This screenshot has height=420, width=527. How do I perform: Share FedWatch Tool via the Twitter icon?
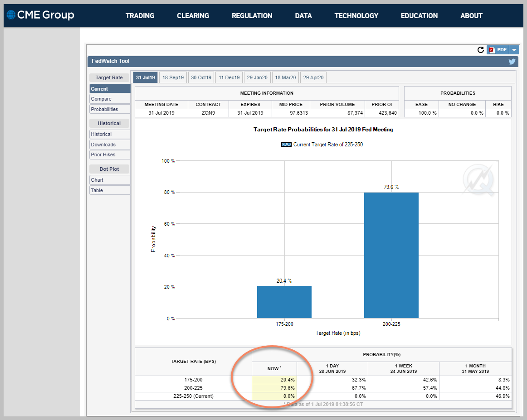[512, 62]
